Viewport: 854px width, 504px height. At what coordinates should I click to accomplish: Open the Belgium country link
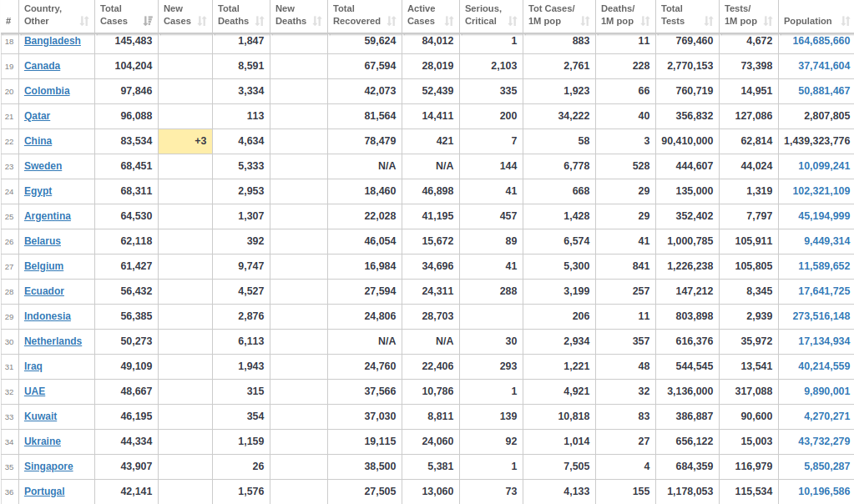(43, 266)
